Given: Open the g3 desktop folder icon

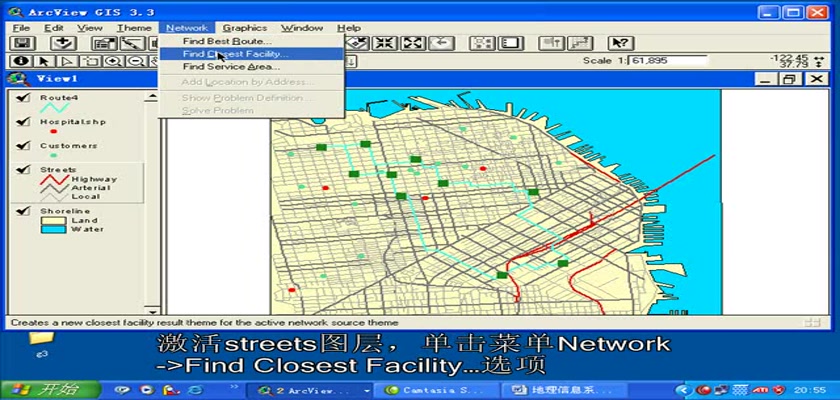Looking at the screenshot, I should 41,344.
